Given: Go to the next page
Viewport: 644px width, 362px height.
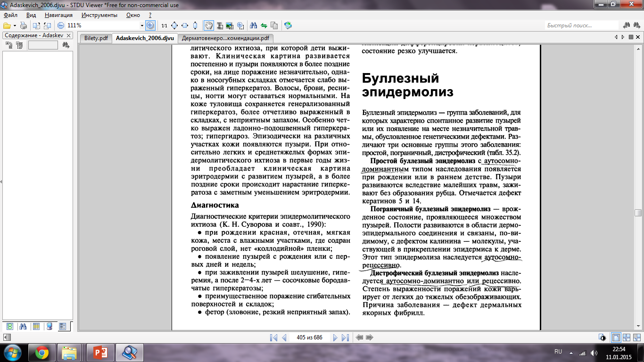Looking at the screenshot, I should 335,337.
